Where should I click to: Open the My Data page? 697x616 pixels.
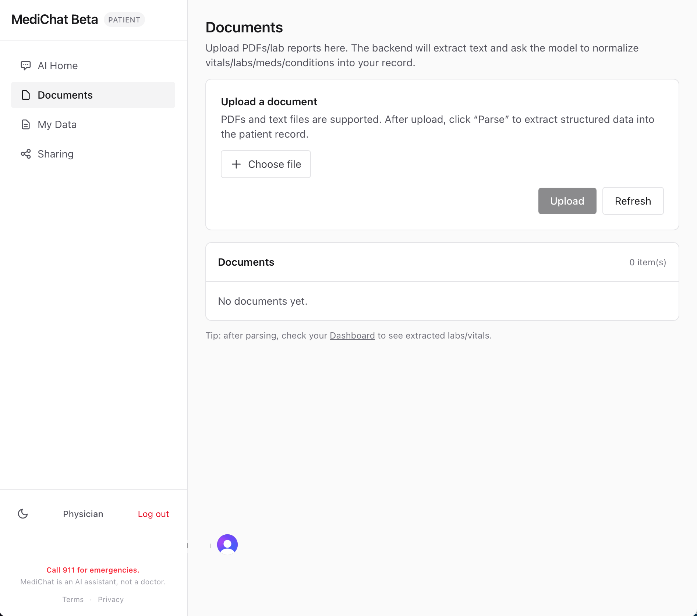pos(57,124)
